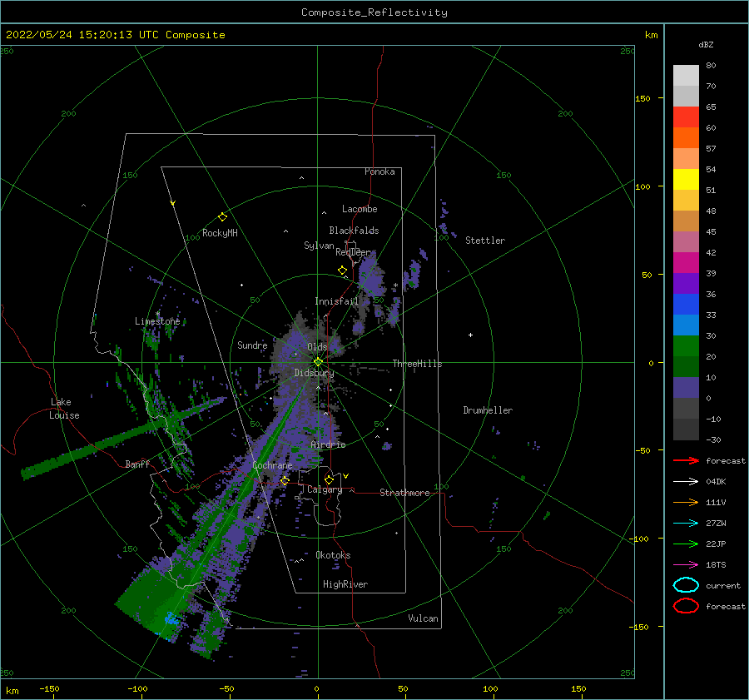Click the Lacombe city label
Viewport: 749px width, 700px height.
click(360, 209)
